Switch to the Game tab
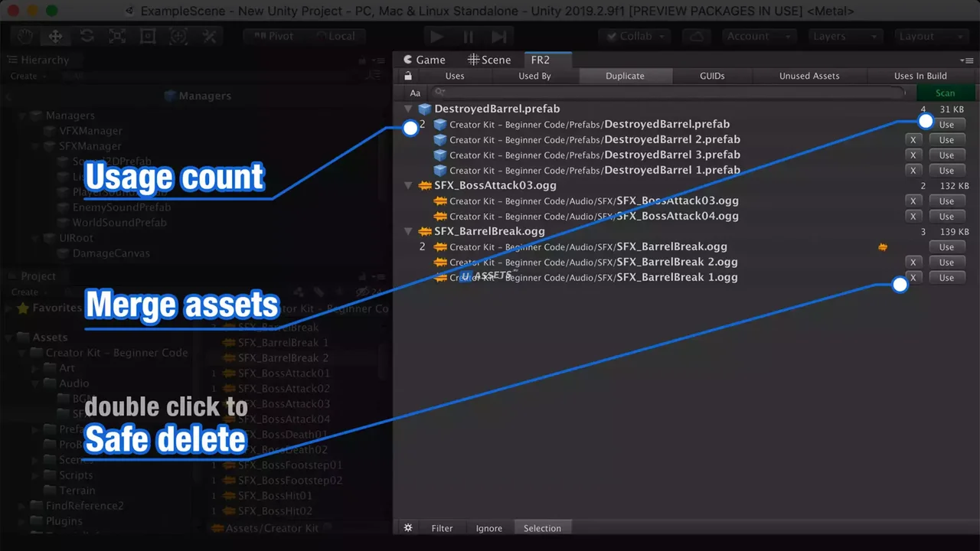Viewport: 980px width, 551px height. [424, 60]
